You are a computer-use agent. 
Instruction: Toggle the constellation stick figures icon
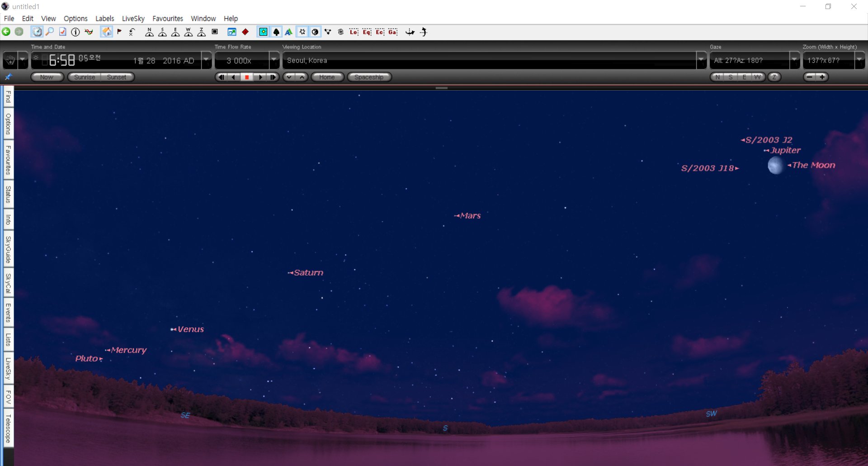point(328,32)
